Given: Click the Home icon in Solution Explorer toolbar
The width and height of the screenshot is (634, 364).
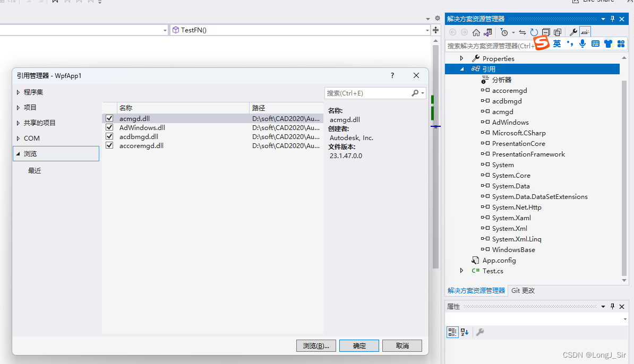Looking at the screenshot, I should [x=476, y=32].
